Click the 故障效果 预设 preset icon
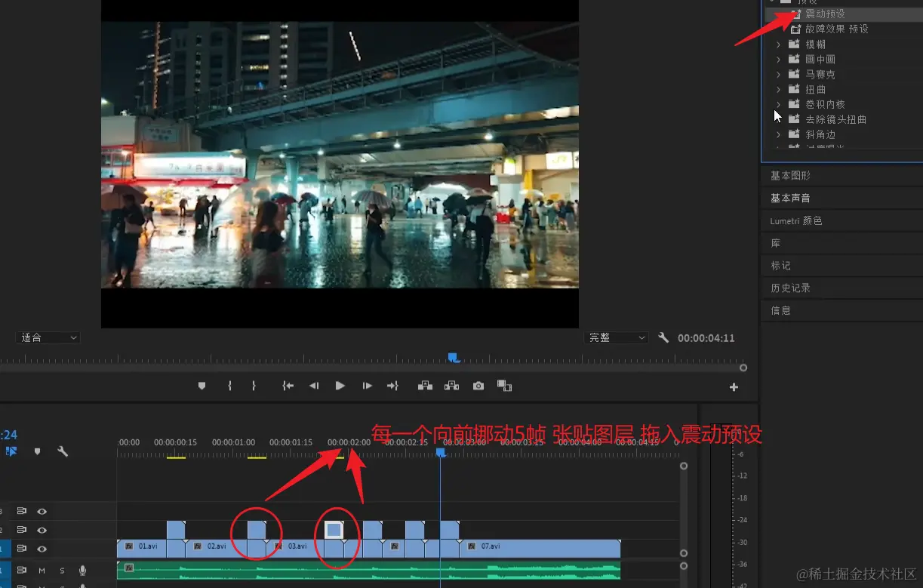The width and height of the screenshot is (923, 588). tap(795, 29)
